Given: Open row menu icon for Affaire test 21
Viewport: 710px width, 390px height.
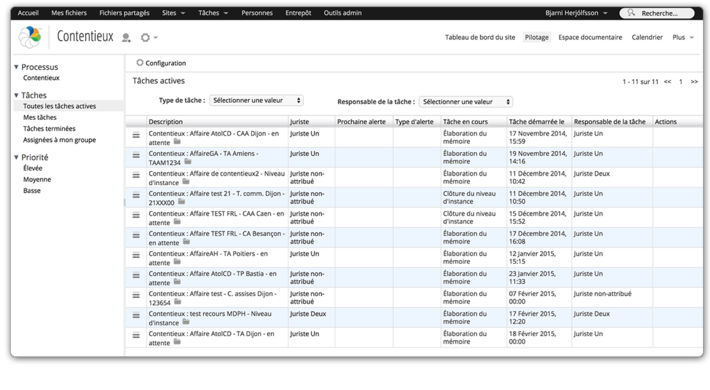Looking at the screenshot, I should (136, 195).
